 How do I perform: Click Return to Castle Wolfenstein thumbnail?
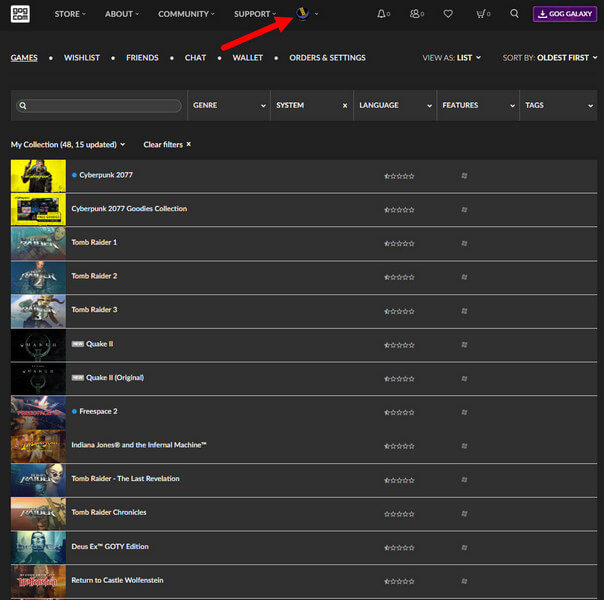click(x=38, y=581)
